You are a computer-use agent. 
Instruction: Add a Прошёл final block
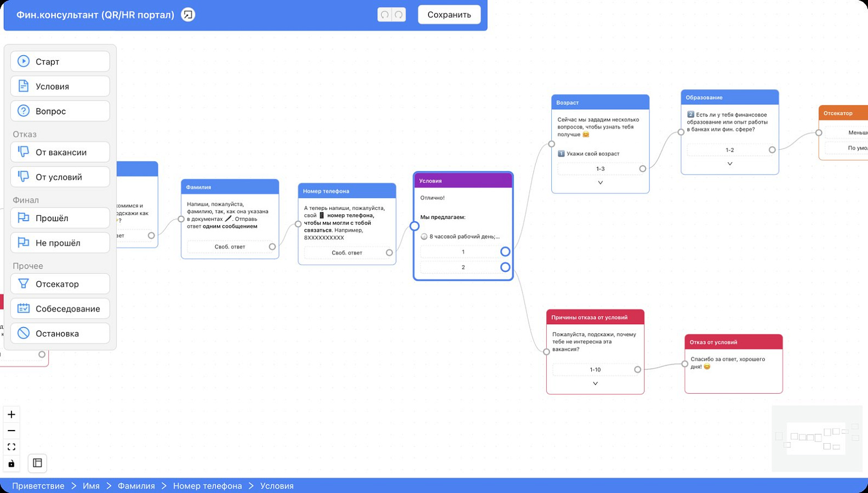pyautogui.click(x=60, y=217)
